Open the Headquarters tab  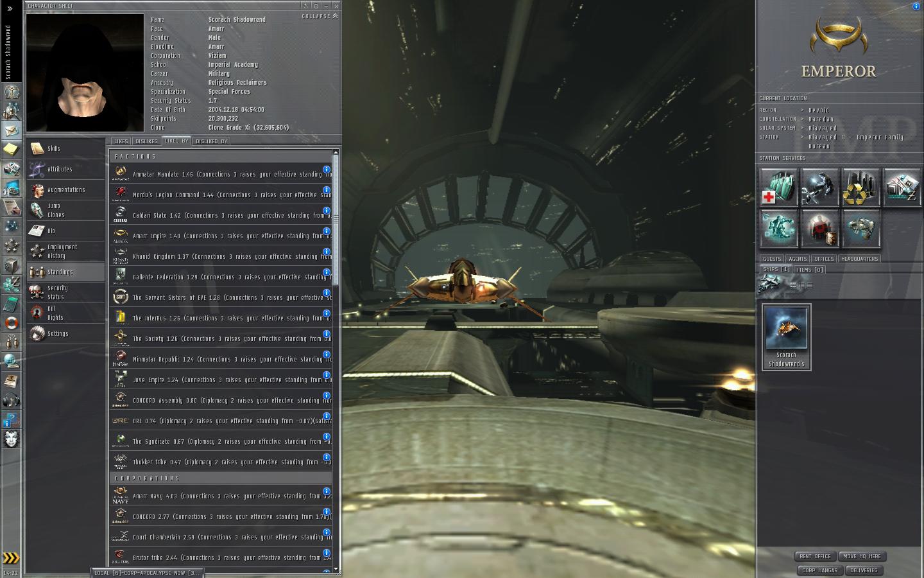click(x=860, y=259)
